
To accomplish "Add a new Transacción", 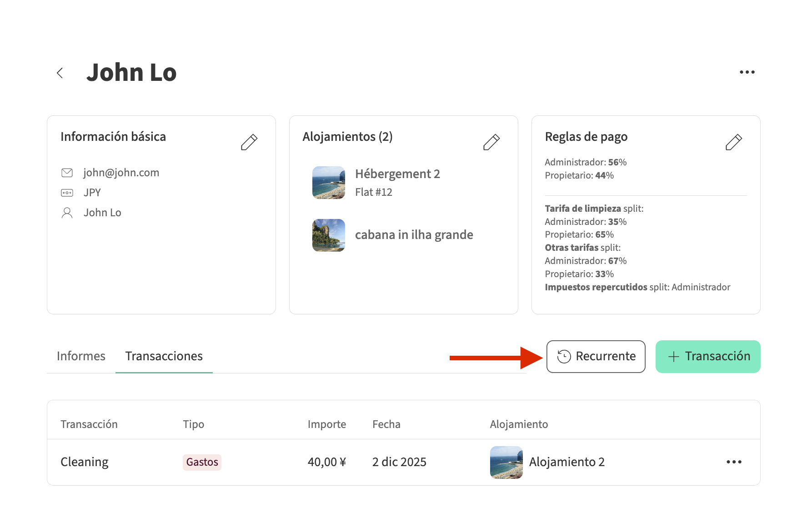I will click(x=707, y=357).
